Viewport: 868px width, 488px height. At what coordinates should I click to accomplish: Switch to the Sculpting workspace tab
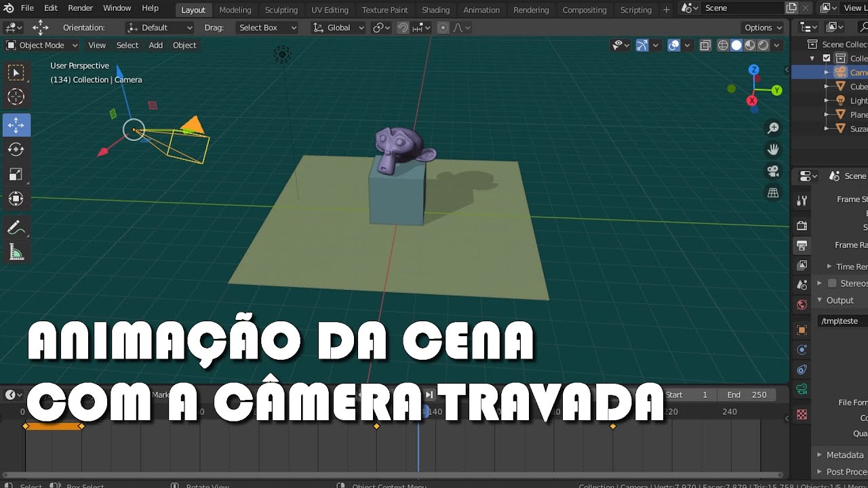(281, 9)
